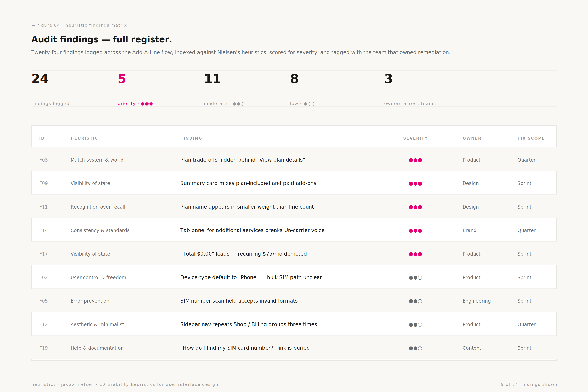Open the jakob nielsen heuristics footer link
The width and height of the screenshot is (588, 392).
coord(124,384)
